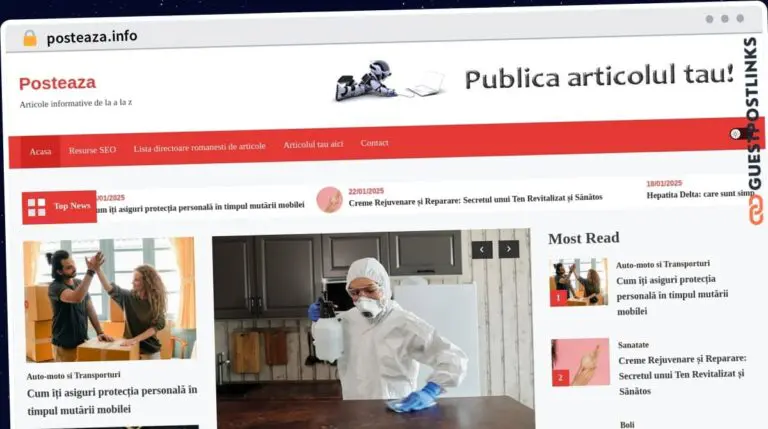
Task: Open ticker headline Creme Rejuvenare și Reparare
Action: (x=476, y=199)
